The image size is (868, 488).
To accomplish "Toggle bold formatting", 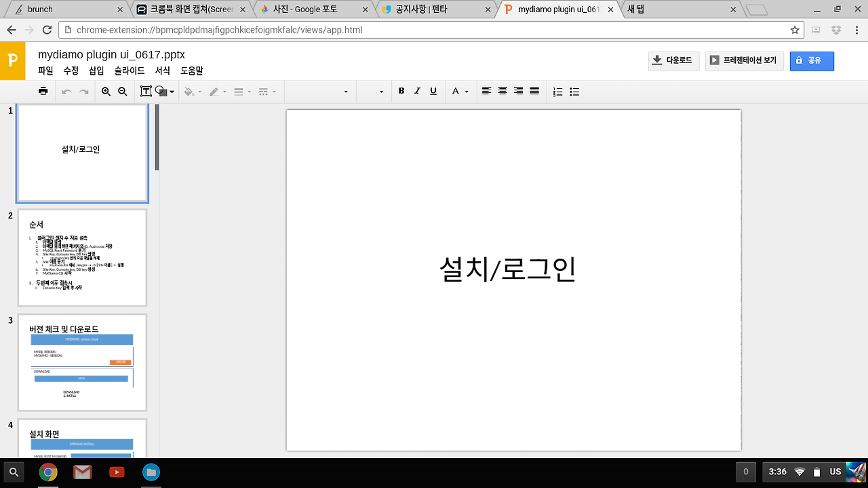I will tap(401, 91).
